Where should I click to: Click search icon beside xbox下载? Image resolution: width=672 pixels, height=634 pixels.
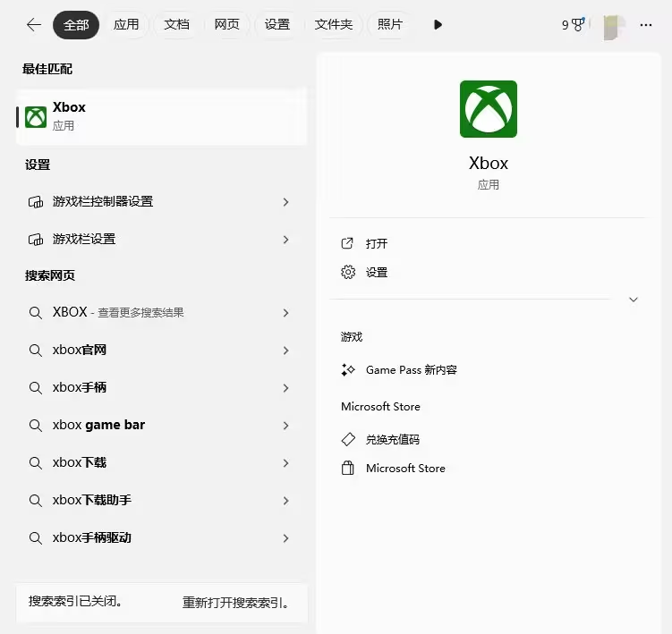pyautogui.click(x=36, y=463)
